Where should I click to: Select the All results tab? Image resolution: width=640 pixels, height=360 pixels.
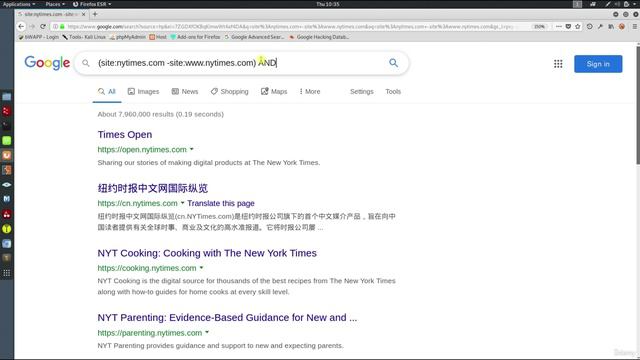tap(107, 91)
